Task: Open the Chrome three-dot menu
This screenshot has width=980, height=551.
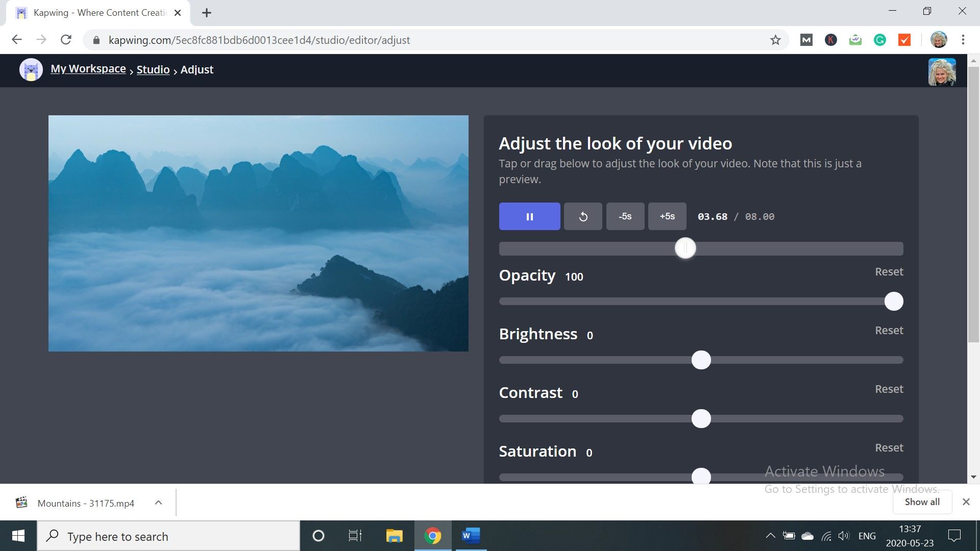Action: coord(963,40)
